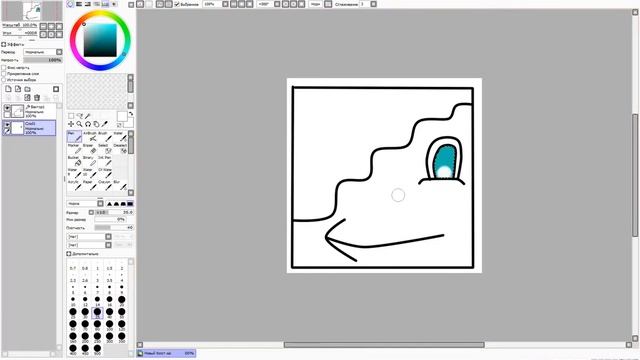640x360 pixels.
Task: Pick the sharpest brush edge shape
Action: pos(109,203)
